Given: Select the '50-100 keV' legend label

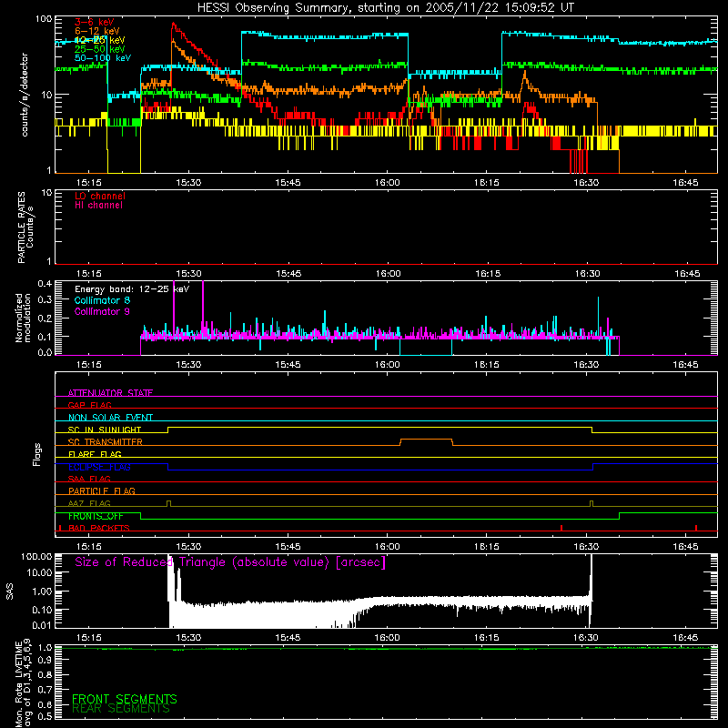Looking at the screenshot, I should [102, 58].
